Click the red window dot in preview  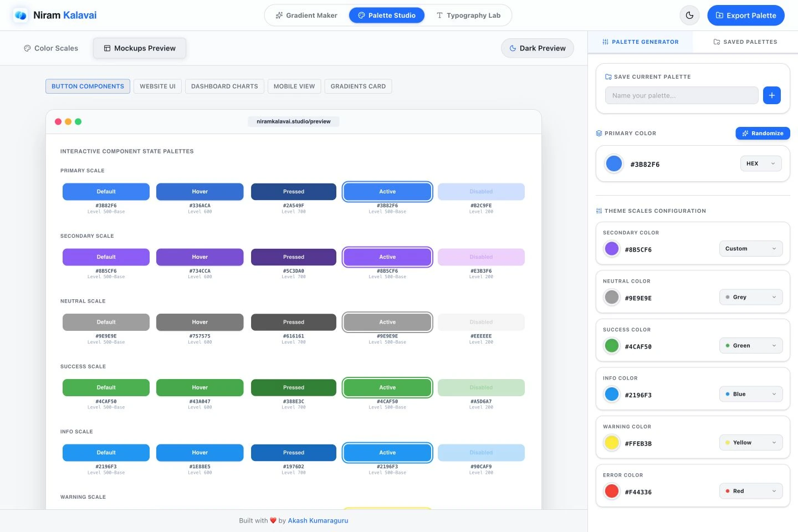pyautogui.click(x=58, y=121)
